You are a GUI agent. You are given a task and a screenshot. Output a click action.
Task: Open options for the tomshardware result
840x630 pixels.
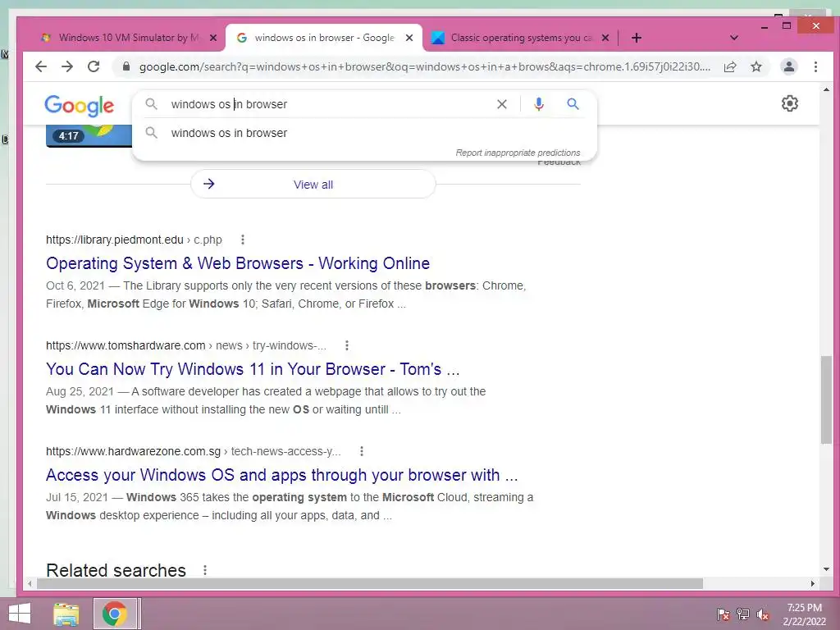pyautogui.click(x=347, y=345)
